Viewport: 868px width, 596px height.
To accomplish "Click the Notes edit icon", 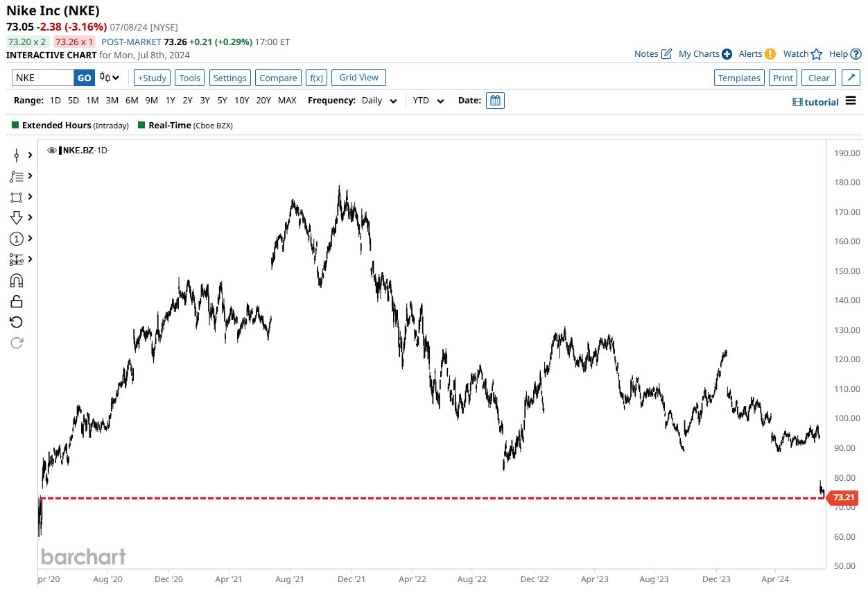I will pyautogui.click(x=666, y=54).
